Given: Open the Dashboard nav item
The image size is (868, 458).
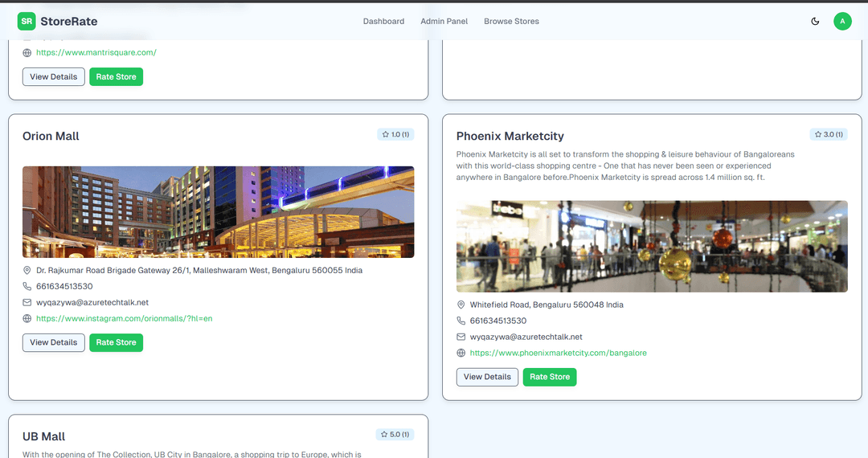Looking at the screenshot, I should (383, 21).
